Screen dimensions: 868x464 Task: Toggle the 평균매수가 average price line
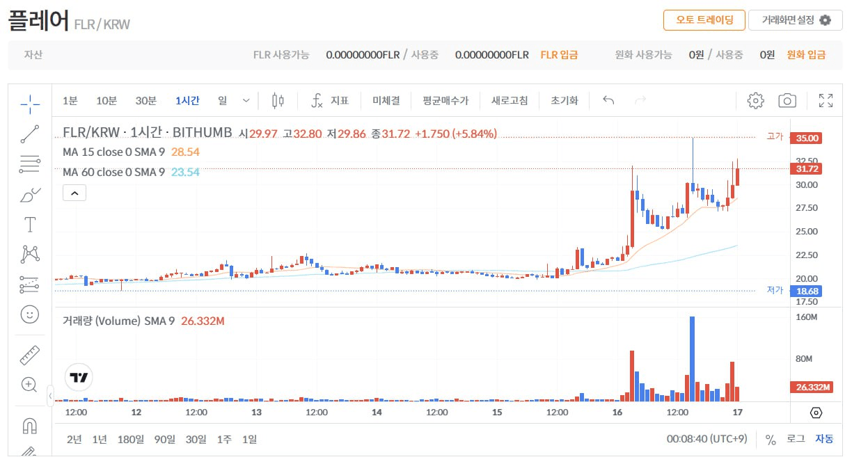pos(445,101)
